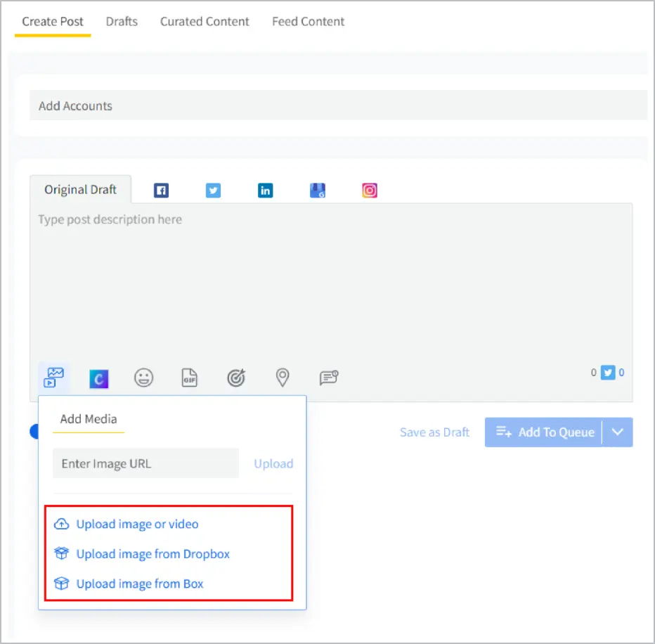Switch to the Drafts tab

[x=122, y=21]
